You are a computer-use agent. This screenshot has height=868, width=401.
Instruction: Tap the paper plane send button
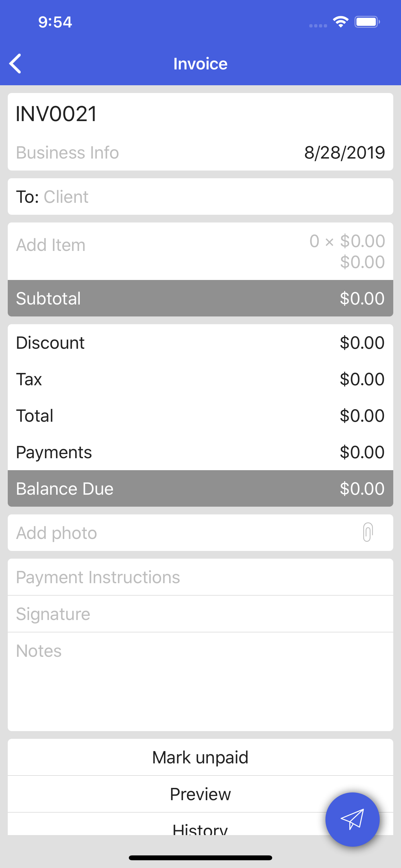click(352, 819)
